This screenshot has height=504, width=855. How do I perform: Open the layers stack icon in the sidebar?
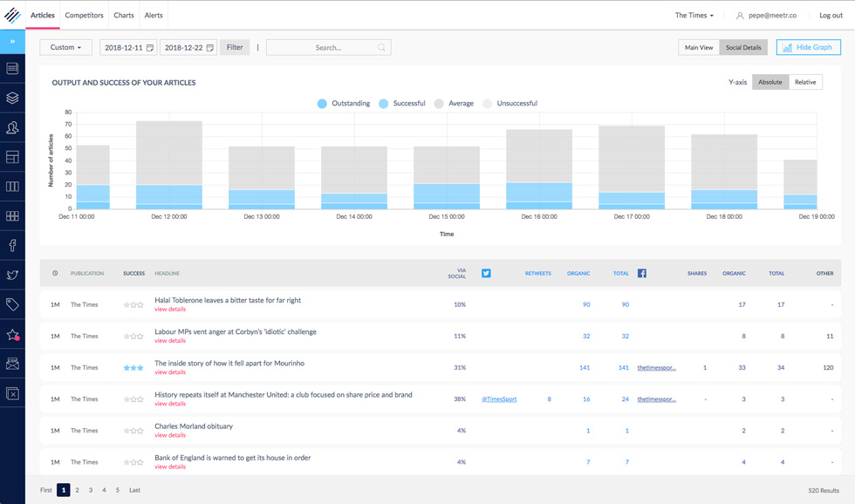tap(12, 99)
